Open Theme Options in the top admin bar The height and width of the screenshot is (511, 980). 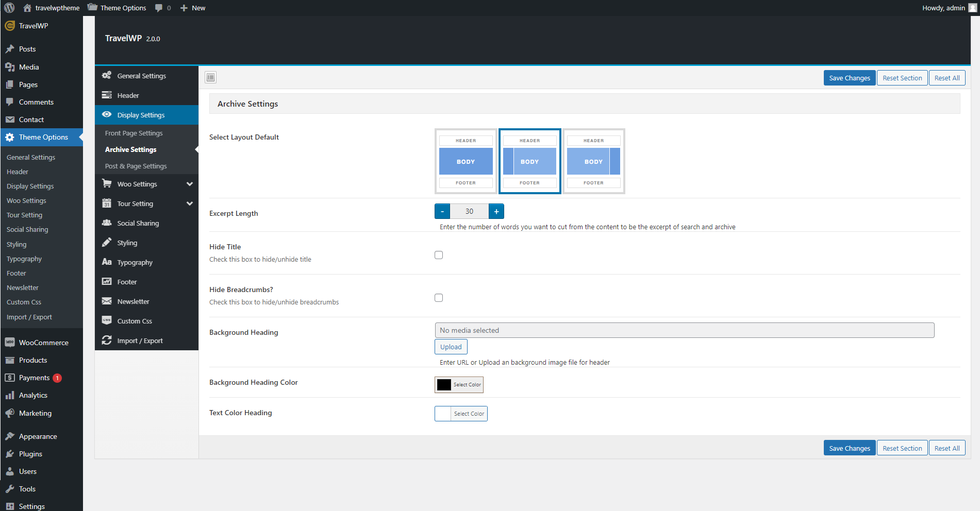click(117, 8)
